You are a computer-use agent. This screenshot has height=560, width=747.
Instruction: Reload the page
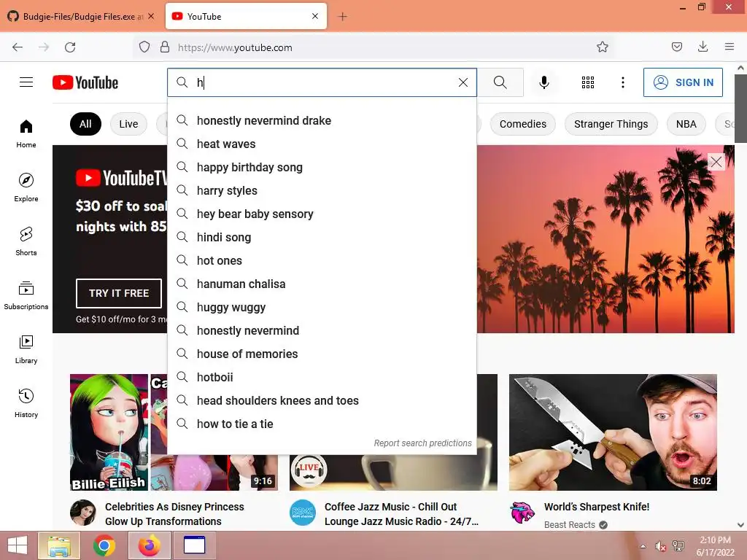[70, 47]
